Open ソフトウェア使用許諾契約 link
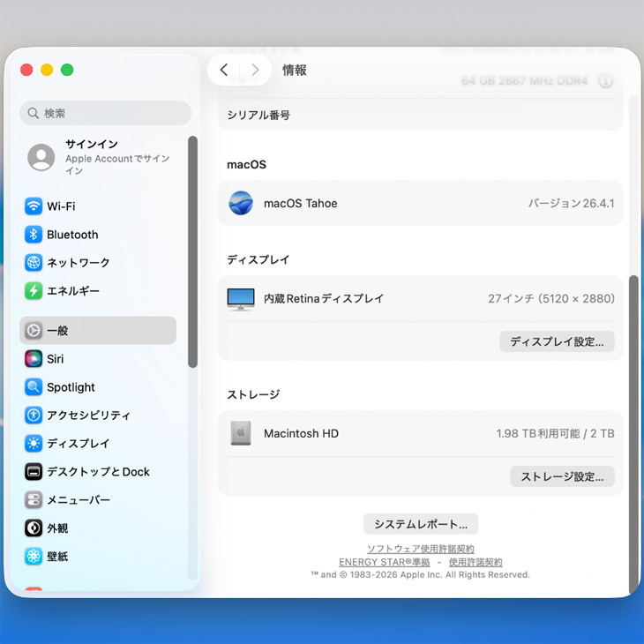This screenshot has width=644, height=644. (421, 549)
